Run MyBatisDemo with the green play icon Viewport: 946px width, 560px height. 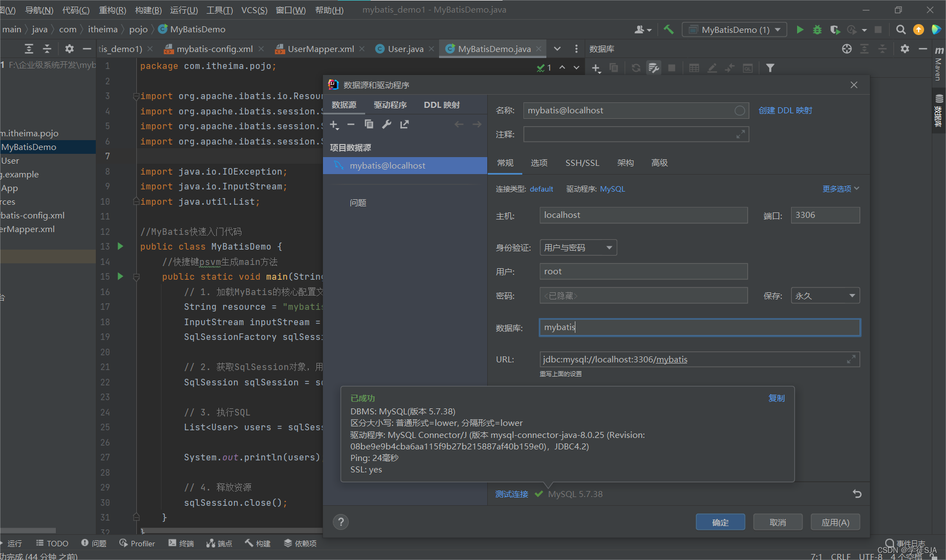[800, 30]
